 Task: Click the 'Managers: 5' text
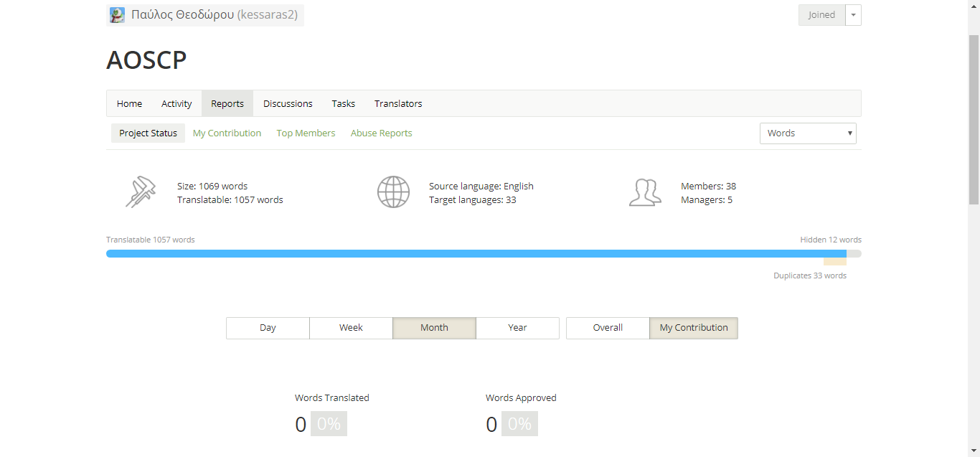[x=707, y=200]
